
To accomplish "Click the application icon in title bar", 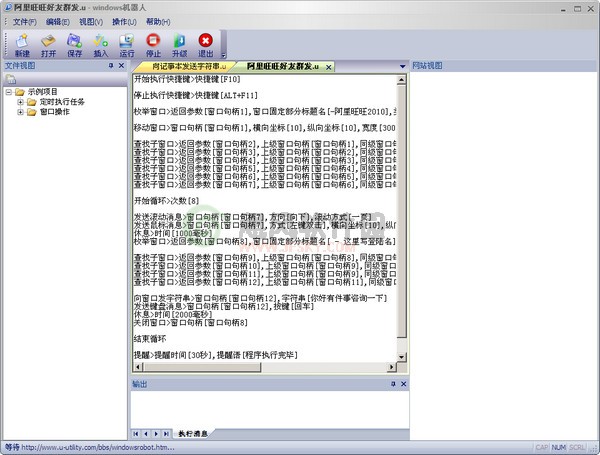I will [x=7, y=7].
